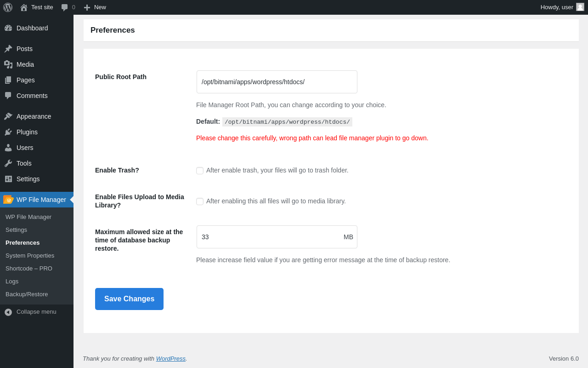Click the WordPress logo icon

[x=8, y=7]
